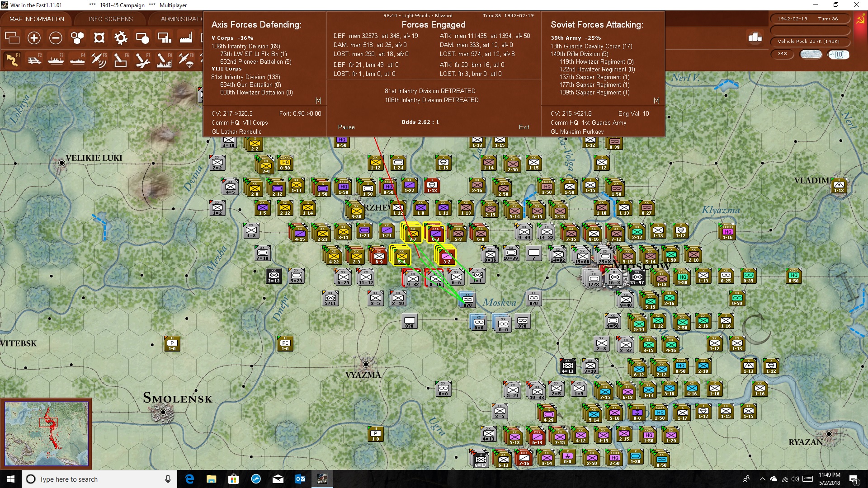Open File Explorer from taskbar

coord(211,479)
